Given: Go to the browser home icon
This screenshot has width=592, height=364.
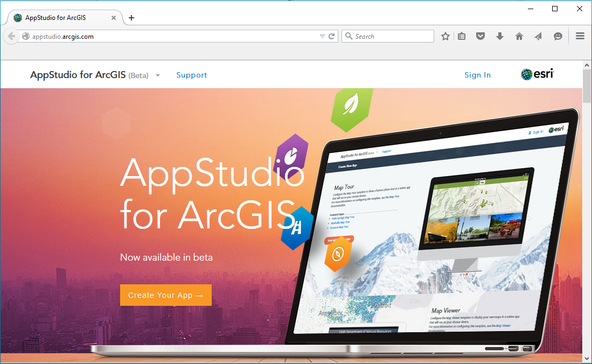Looking at the screenshot, I should (x=519, y=36).
